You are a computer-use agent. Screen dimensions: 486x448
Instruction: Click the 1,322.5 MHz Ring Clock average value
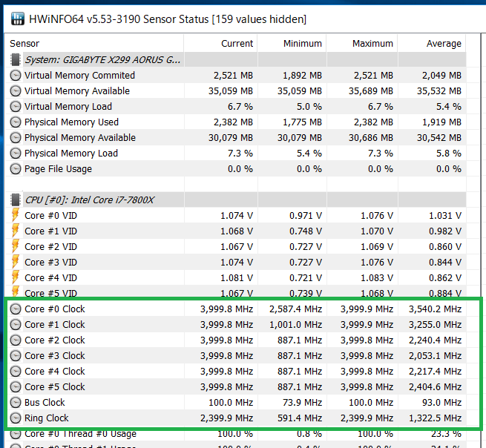pos(435,418)
